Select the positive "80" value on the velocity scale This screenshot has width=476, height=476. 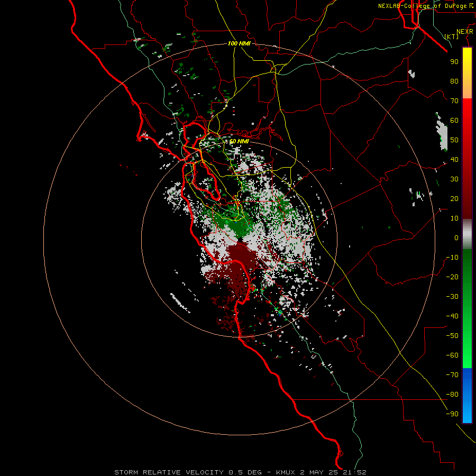[454, 81]
